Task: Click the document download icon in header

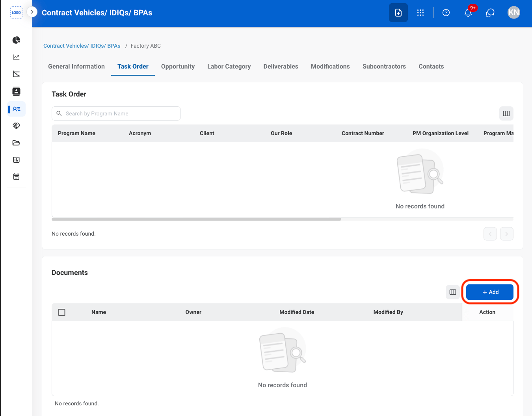Action: click(x=398, y=13)
